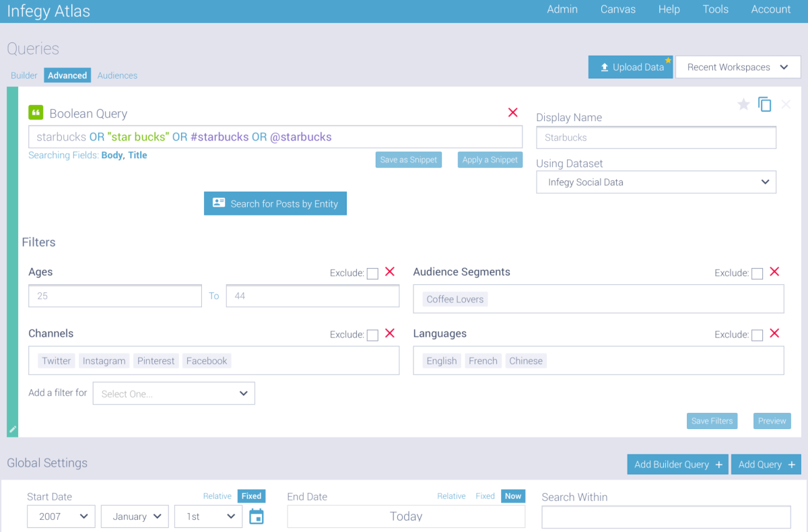
Task: Select the Chinese language tag
Action: pyautogui.click(x=526, y=361)
